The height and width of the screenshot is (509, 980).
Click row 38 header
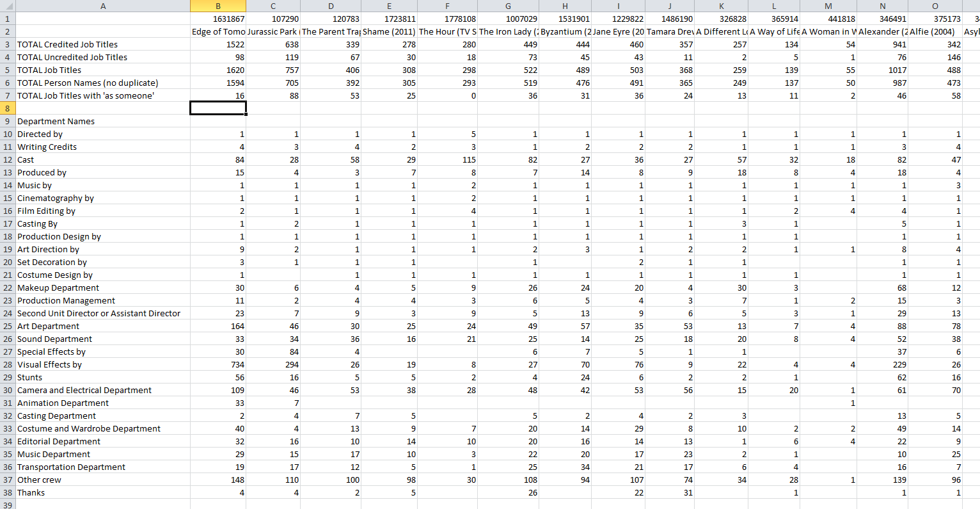click(x=7, y=492)
